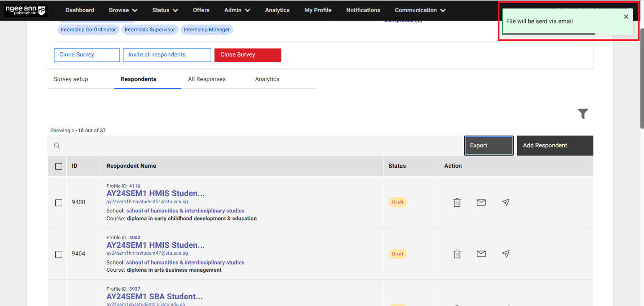Open the respondent search magnifier icon
Screen dimensions: 644x306
click(x=57, y=146)
